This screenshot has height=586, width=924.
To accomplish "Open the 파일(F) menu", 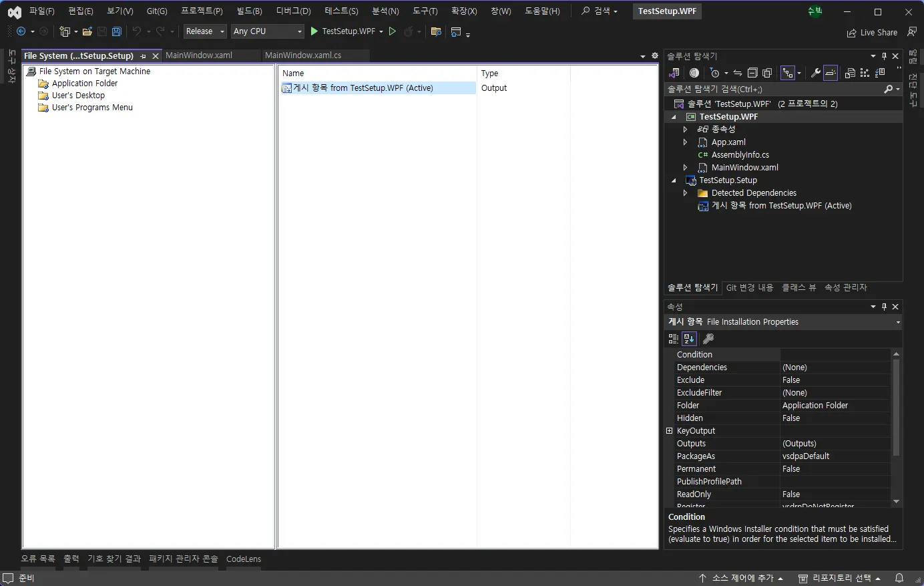I will [x=42, y=11].
